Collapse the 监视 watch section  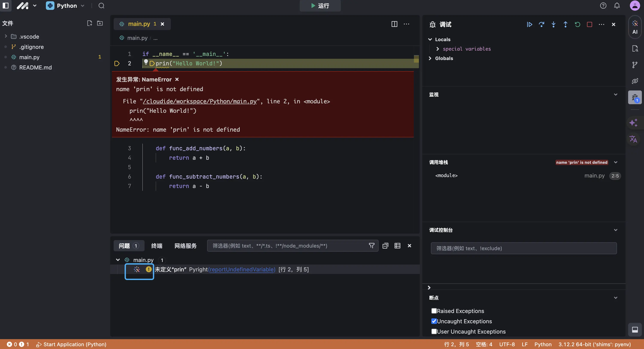click(615, 95)
